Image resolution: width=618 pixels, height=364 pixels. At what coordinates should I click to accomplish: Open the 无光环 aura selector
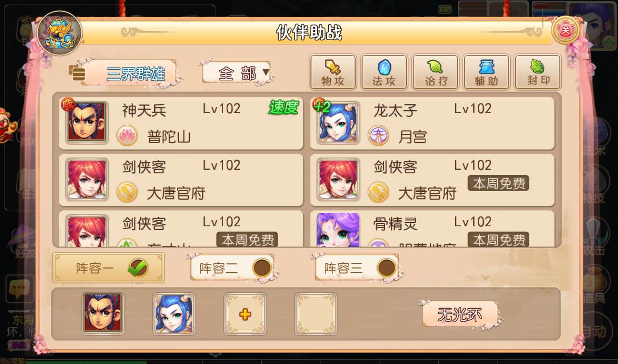460,314
